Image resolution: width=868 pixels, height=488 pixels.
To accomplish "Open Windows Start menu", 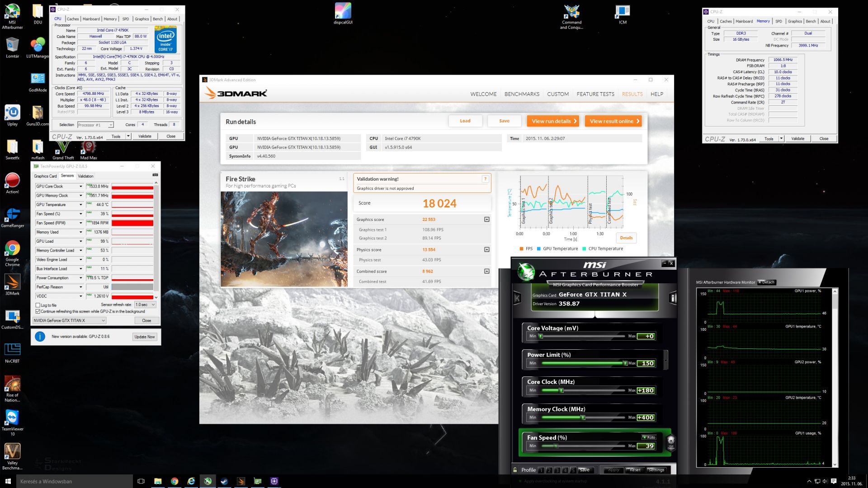I will (x=8, y=481).
